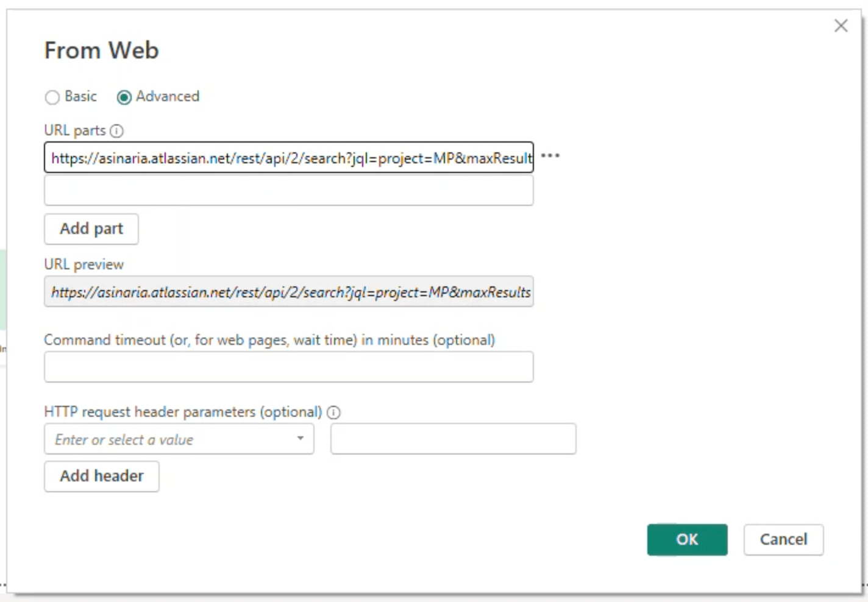
Task: Click the empty second URL part field
Action: tap(289, 190)
